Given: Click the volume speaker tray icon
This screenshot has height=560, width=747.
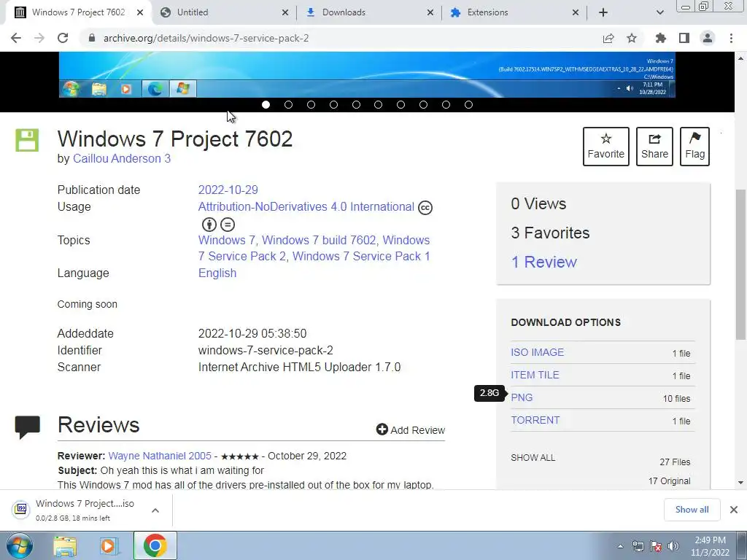Looking at the screenshot, I should [x=673, y=546].
